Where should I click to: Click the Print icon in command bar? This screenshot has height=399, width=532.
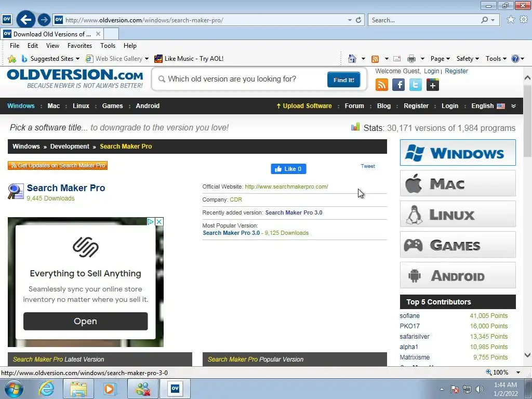coord(411,59)
